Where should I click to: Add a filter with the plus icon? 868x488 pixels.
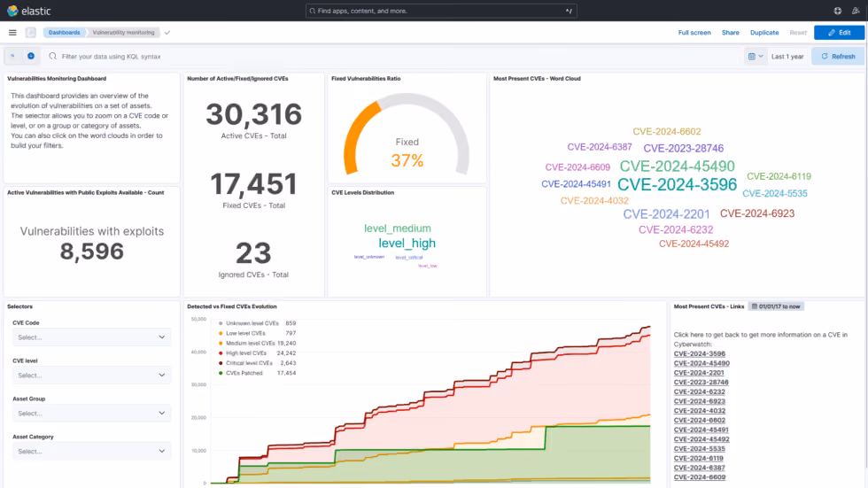(x=31, y=56)
